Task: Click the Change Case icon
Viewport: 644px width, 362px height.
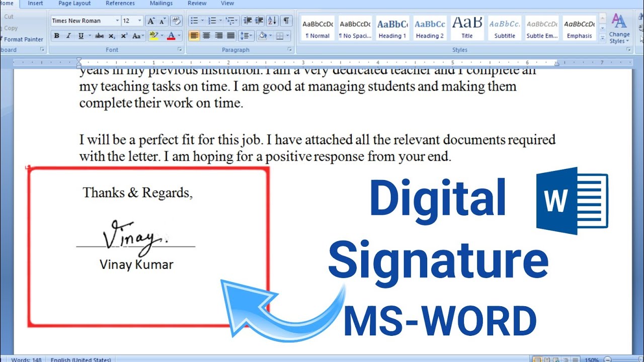Action: 137,36
